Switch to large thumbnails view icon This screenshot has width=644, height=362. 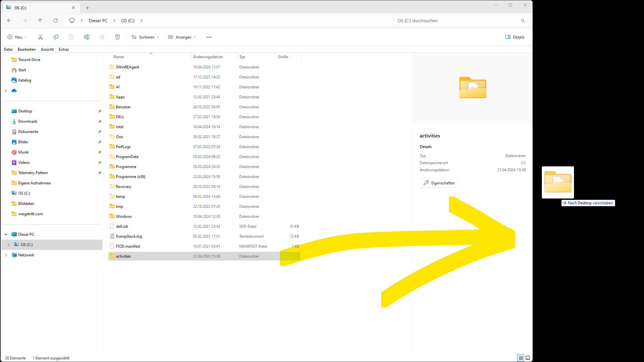(x=528, y=358)
